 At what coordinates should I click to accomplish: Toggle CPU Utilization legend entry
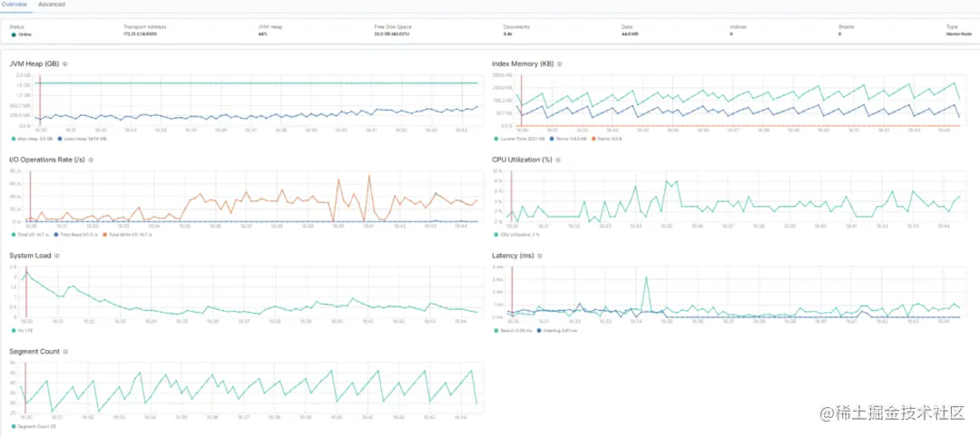click(517, 235)
